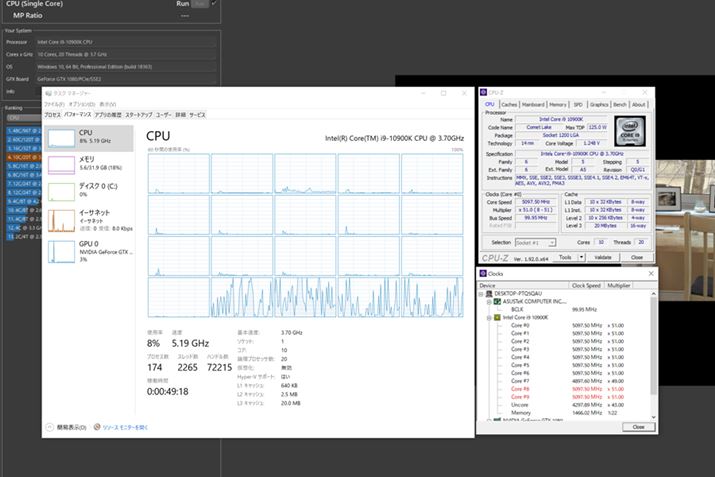Collapse the Intel Core i9-10900K tree node
This screenshot has width=715, height=477.
click(490, 317)
